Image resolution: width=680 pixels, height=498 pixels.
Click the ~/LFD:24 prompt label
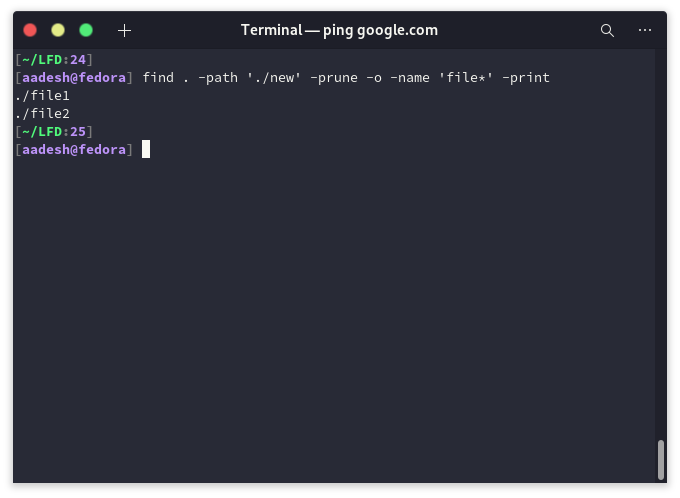point(54,59)
